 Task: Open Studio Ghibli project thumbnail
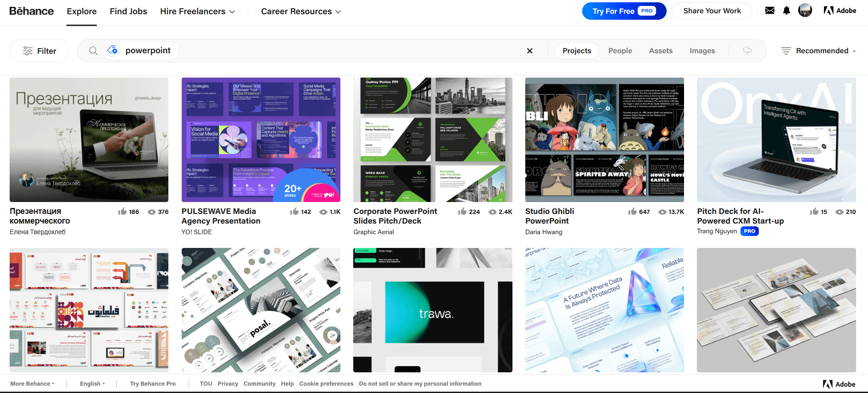(604, 140)
